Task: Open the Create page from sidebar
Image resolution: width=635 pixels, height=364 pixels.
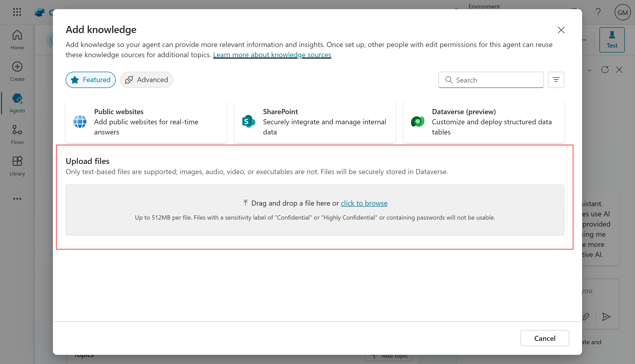Action: pos(17,71)
